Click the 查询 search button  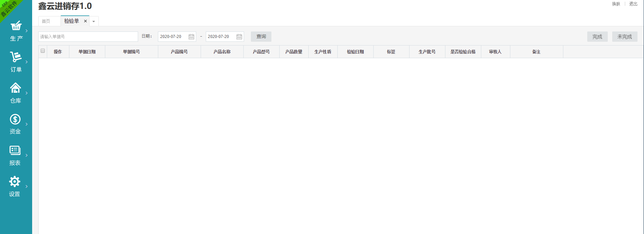(x=261, y=37)
